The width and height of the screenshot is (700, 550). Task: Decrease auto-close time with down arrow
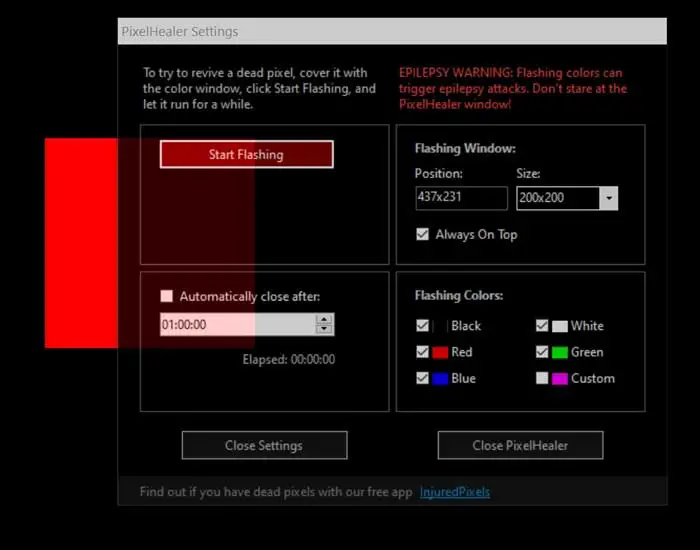(x=324, y=329)
